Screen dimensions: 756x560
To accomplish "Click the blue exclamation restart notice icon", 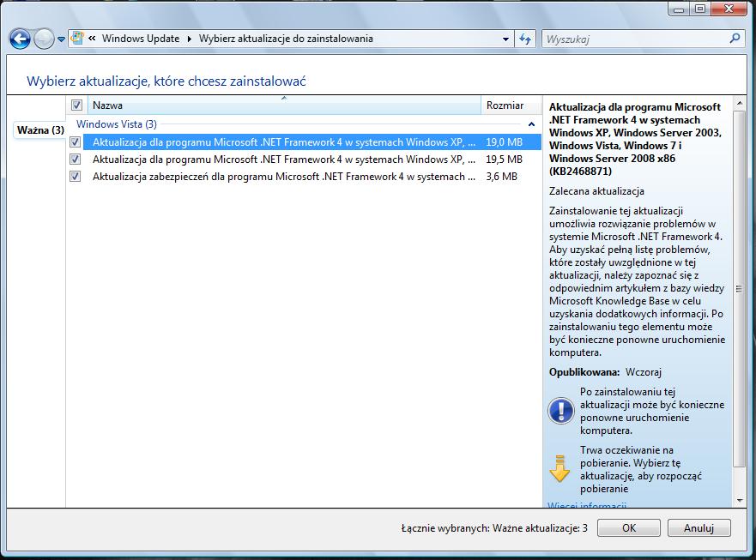I will [560, 411].
